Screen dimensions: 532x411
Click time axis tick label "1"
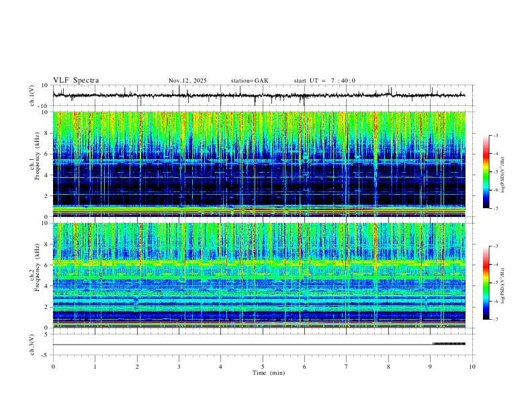(95, 367)
